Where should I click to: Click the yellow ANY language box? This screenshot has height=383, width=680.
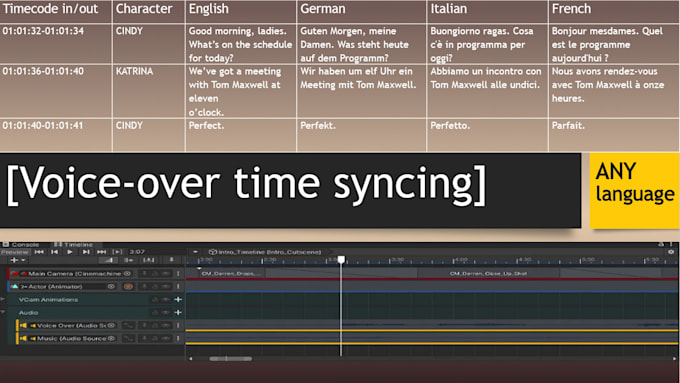634,190
